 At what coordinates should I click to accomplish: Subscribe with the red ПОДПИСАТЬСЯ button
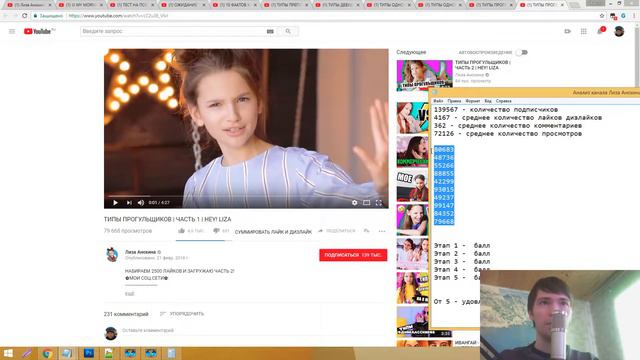tap(353, 255)
